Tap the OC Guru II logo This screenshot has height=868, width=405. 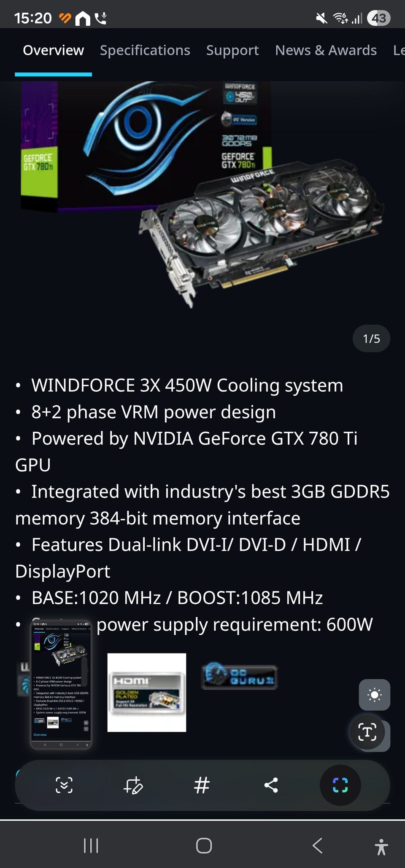pos(239,676)
